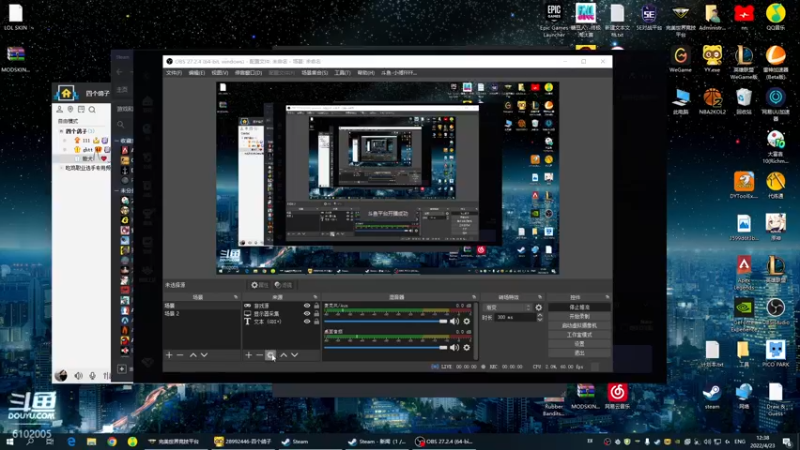Add a new scene with plus icon

pyautogui.click(x=169, y=355)
